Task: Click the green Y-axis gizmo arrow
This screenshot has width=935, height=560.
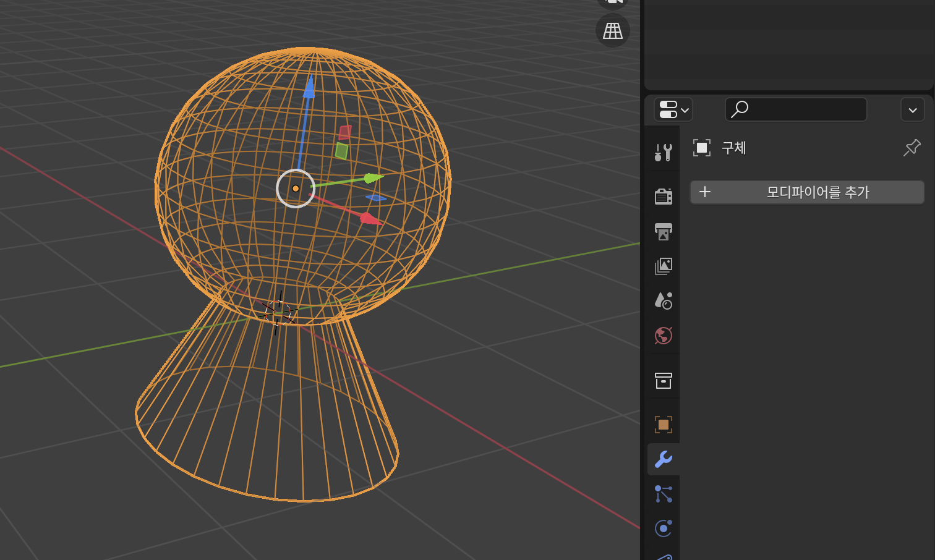Action: (x=374, y=178)
